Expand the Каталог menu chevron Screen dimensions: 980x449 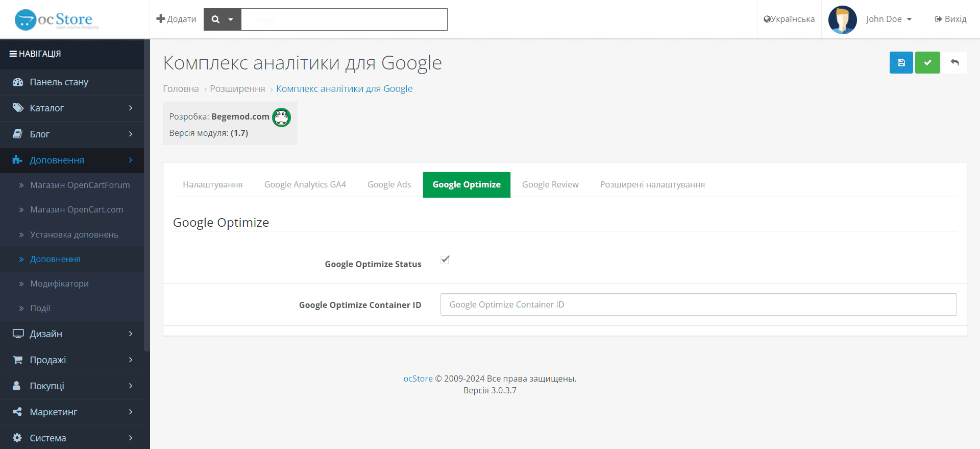pos(131,108)
